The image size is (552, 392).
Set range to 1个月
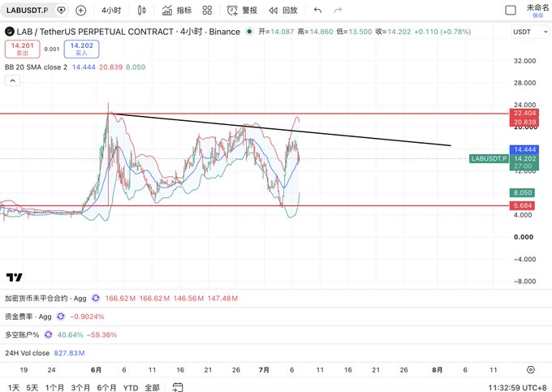coord(54,387)
